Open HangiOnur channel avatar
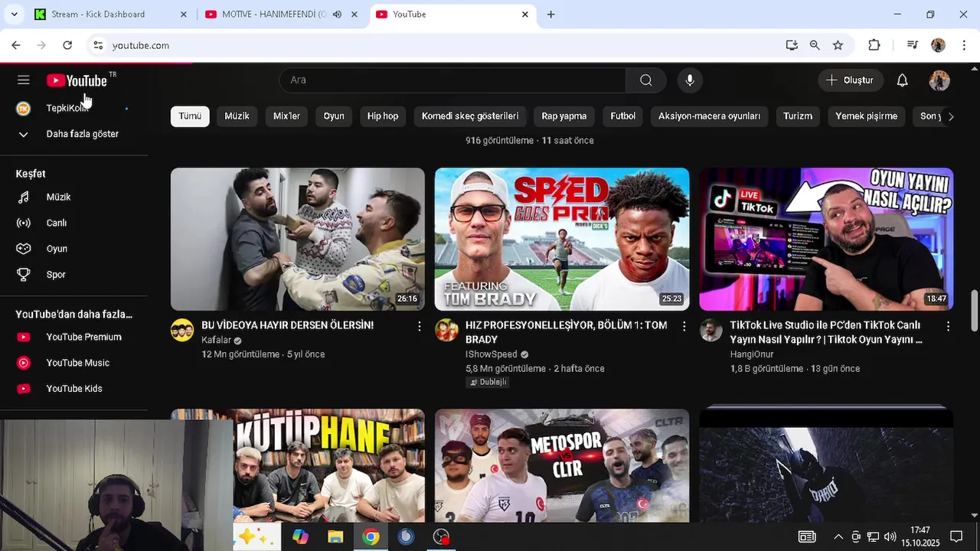The image size is (980, 551). click(x=711, y=331)
